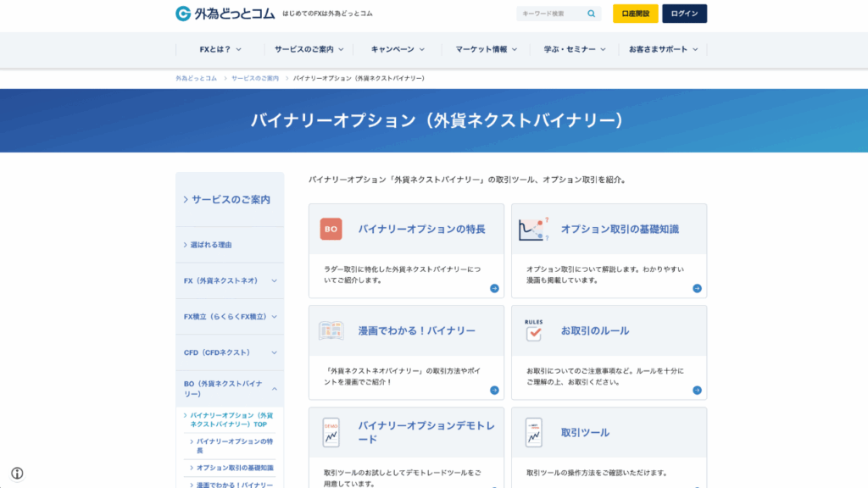This screenshot has width=868, height=488.
Task: Click the BO orange icon on バイナリーオプションの特長 card
Action: (x=331, y=229)
